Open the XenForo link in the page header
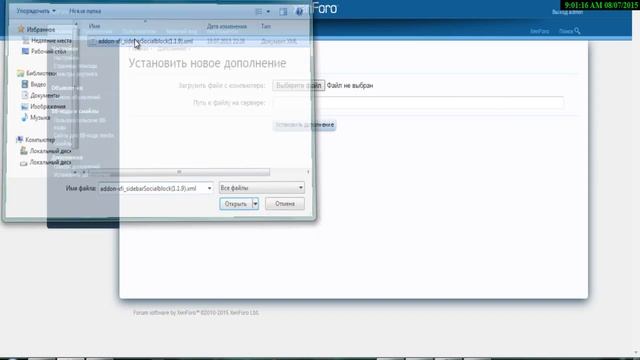 (539, 31)
